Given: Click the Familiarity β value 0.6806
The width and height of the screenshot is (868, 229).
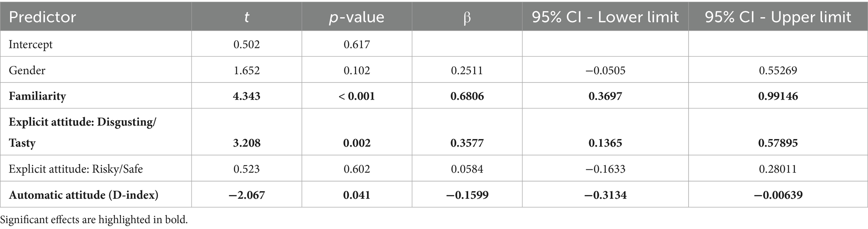Looking at the screenshot, I should (467, 96).
